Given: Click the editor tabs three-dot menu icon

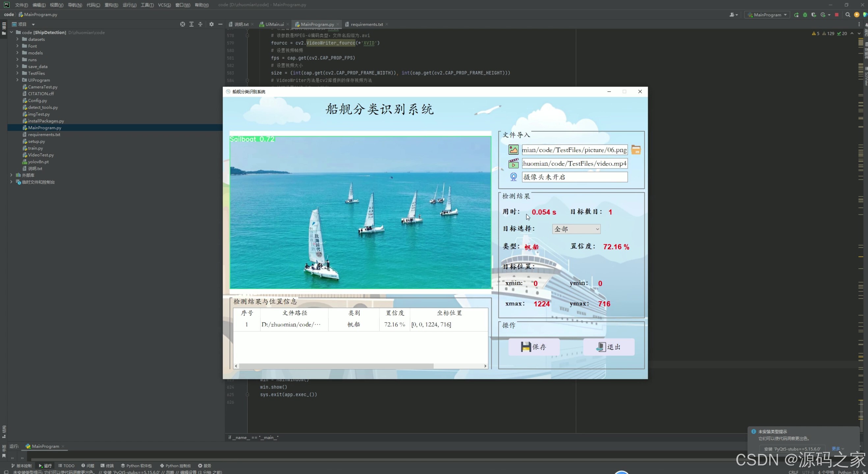Looking at the screenshot, I should (859, 24).
